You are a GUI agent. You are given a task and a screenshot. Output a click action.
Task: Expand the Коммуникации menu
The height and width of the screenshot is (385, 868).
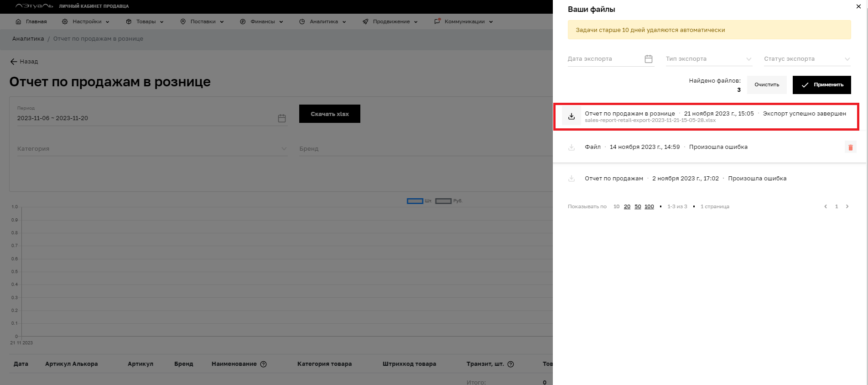[463, 21]
